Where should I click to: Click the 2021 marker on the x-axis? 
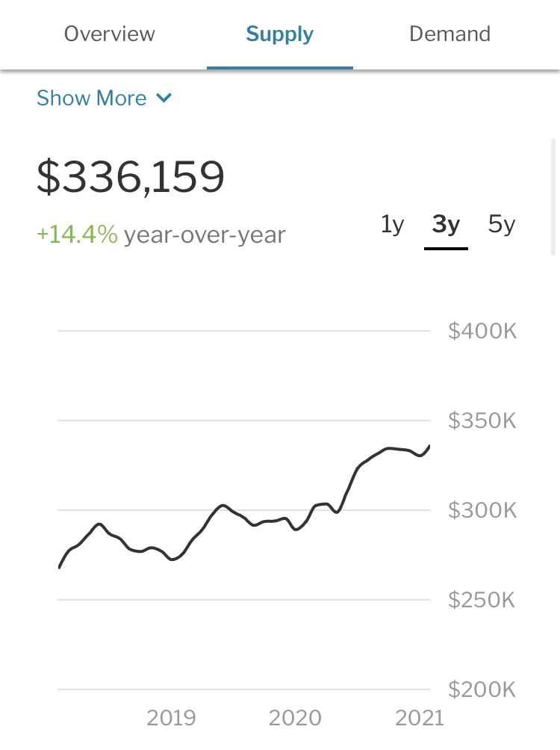[x=419, y=719]
